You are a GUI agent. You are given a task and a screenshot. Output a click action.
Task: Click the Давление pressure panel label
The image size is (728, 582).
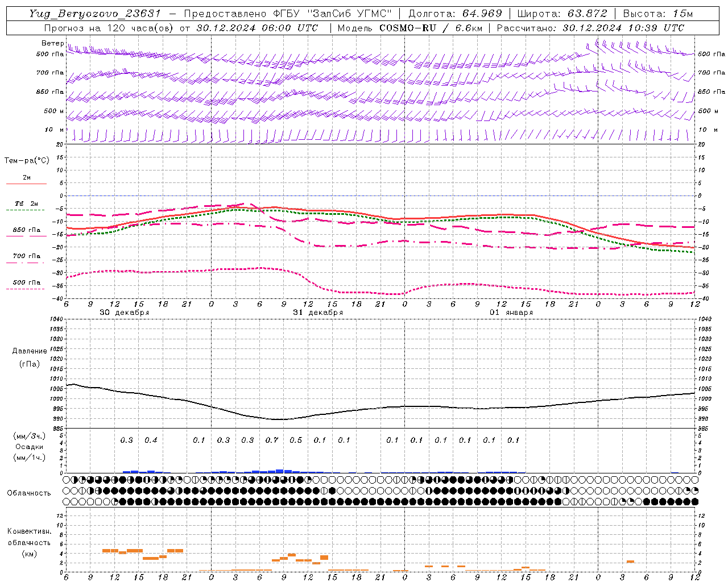point(30,351)
